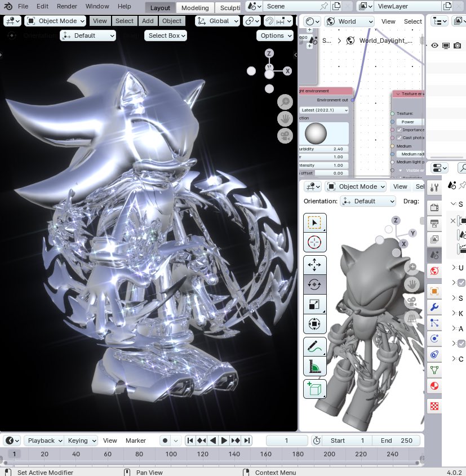Open Output properties tab printer icon
This screenshot has height=476, width=466.
click(434, 224)
